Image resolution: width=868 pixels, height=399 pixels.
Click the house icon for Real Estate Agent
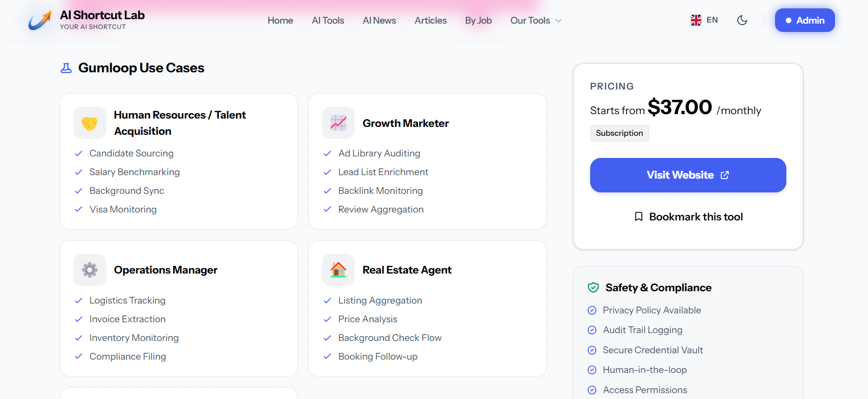[338, 270]
